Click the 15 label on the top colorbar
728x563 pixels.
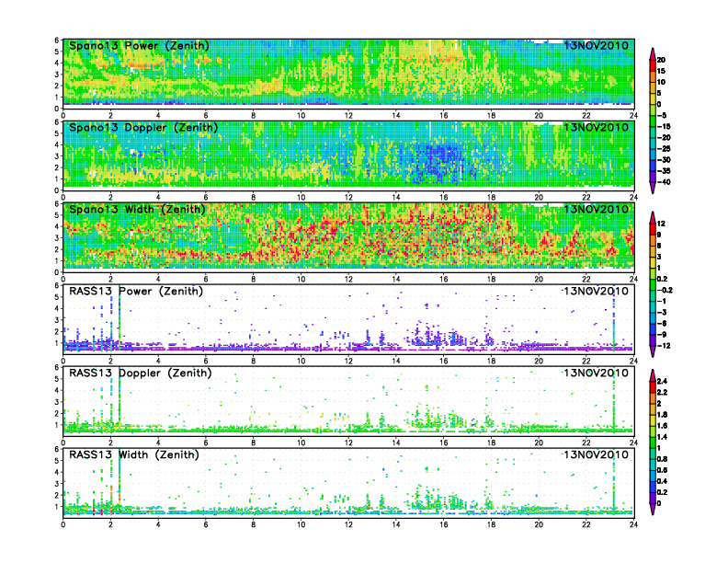[x=661, y=71]
